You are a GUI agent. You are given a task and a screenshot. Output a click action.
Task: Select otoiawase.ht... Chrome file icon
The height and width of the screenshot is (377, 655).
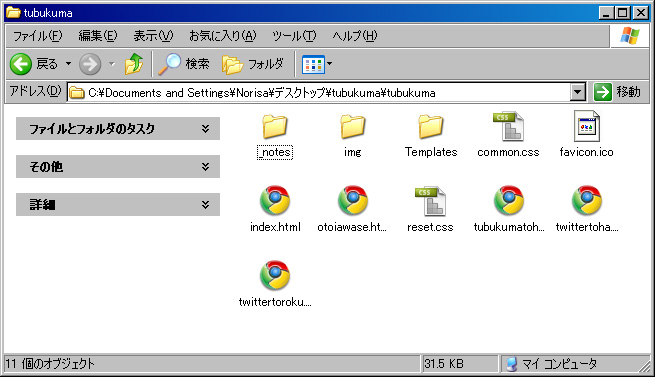353,201
